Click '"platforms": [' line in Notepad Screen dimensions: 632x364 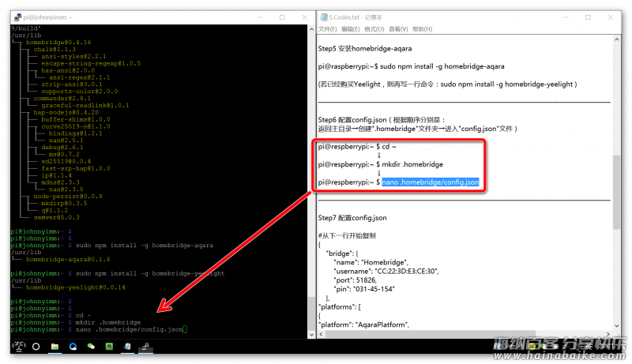[340, 307]
